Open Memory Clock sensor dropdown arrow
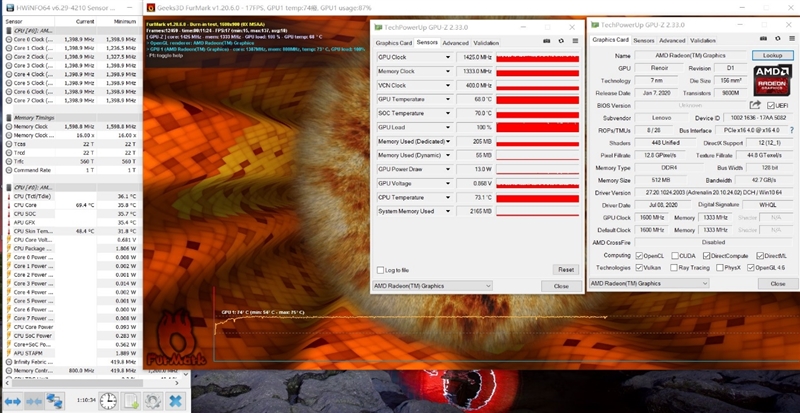 coord(448,71)
